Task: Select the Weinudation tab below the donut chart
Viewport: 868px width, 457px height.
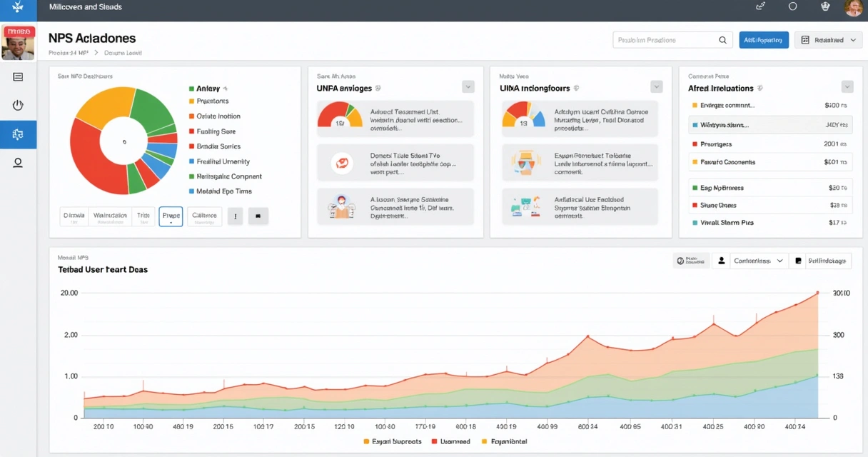Action: [x=111, y=216]
